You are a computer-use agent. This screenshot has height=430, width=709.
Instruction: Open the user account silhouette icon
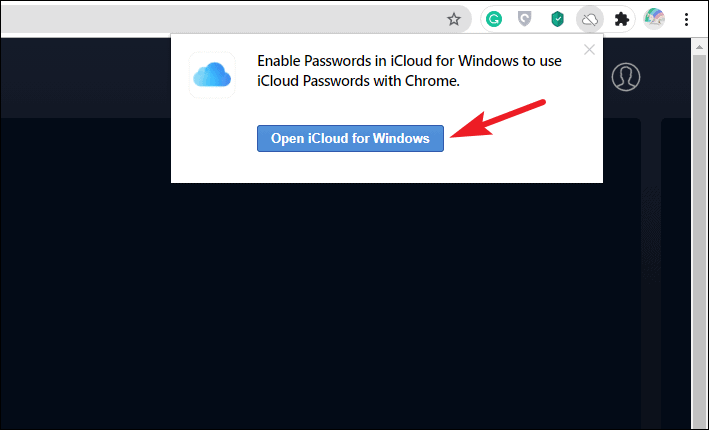[x=626, y=77]
